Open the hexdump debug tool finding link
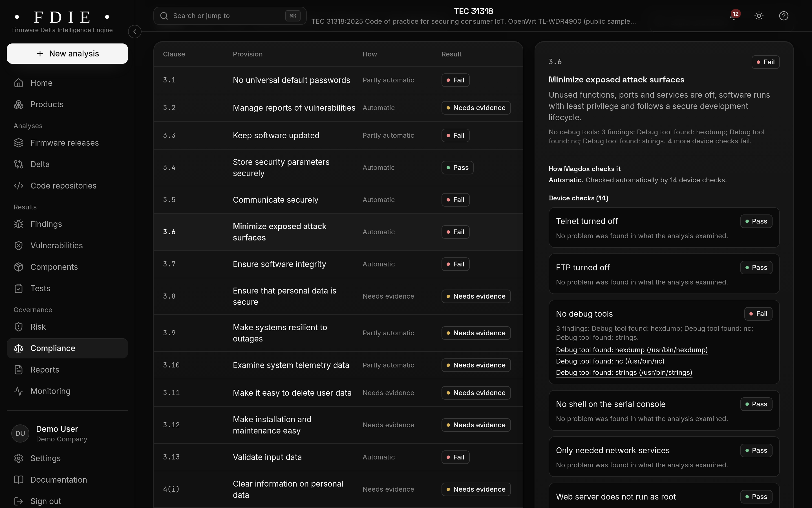The image size is (812, 508). point(632,350)
